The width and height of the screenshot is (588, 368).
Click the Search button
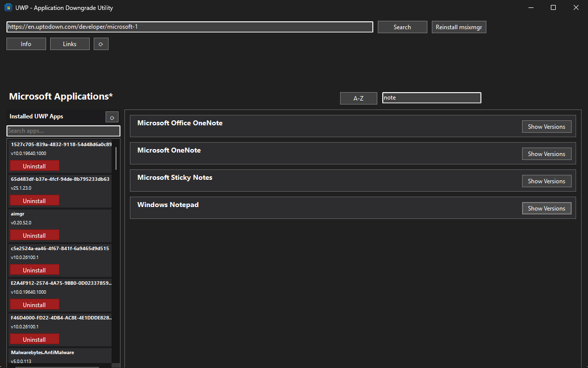pos(402,27)
